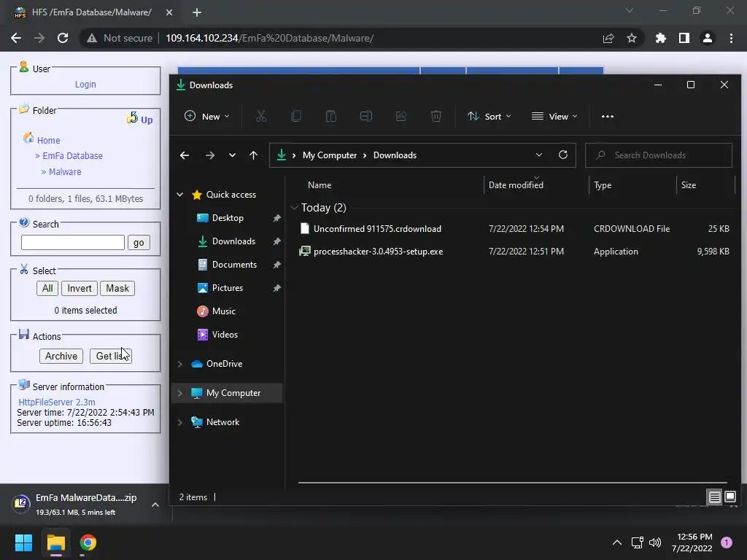Open Chrome profile avatar menu
The height and width of the screenshot is (560, 747).
click(708, 38)
